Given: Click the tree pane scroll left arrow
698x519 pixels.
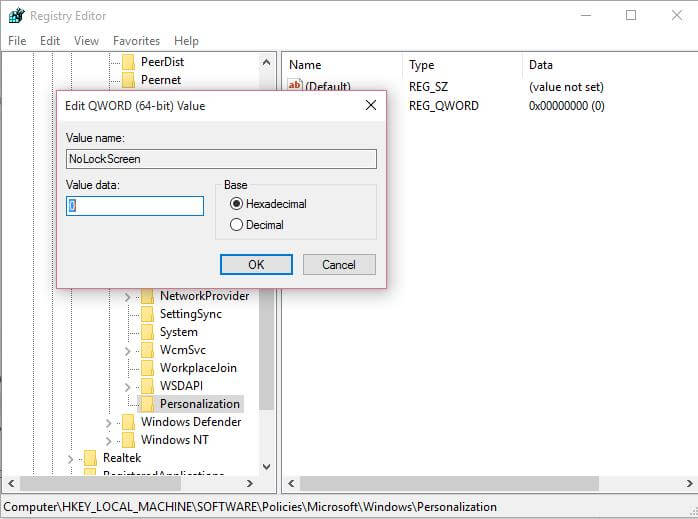Looking at the screenshot, I should click(x=11, y=483).
